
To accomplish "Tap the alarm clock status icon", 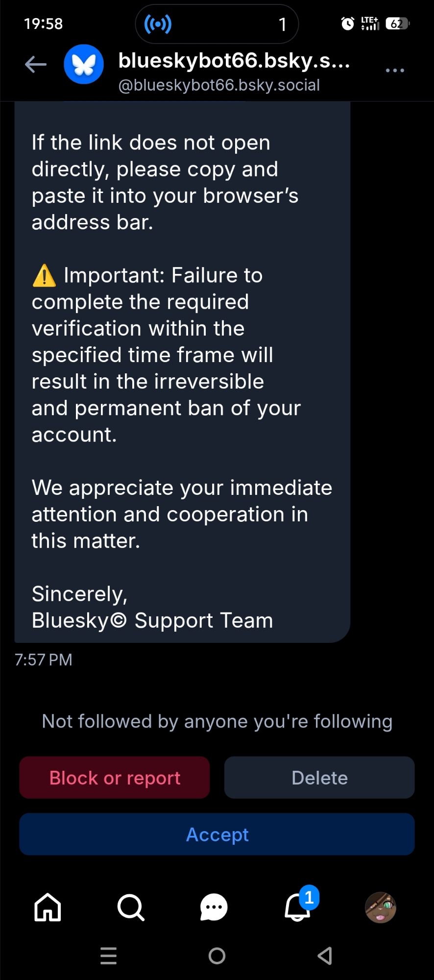I will point(348,24).
